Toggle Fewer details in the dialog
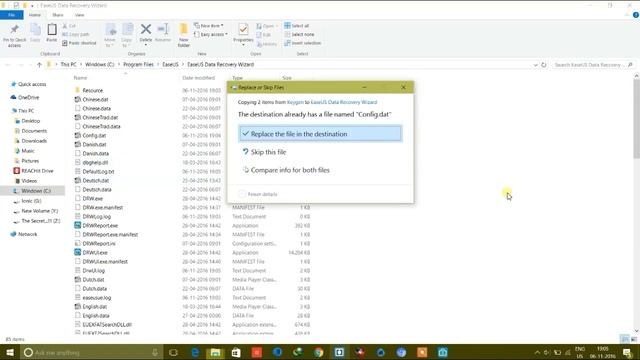 pyautogui.click(x=258, y=194)
